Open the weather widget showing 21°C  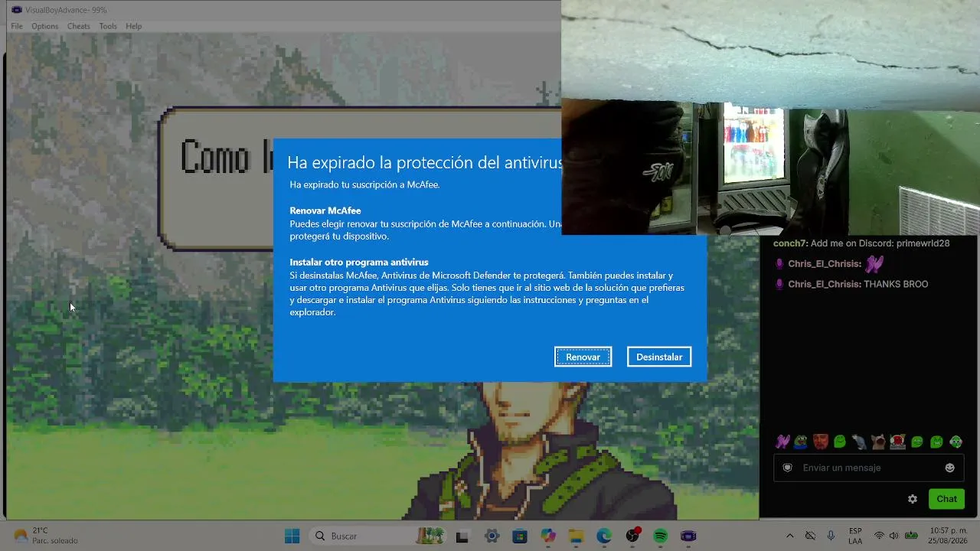tap(46, 536)
